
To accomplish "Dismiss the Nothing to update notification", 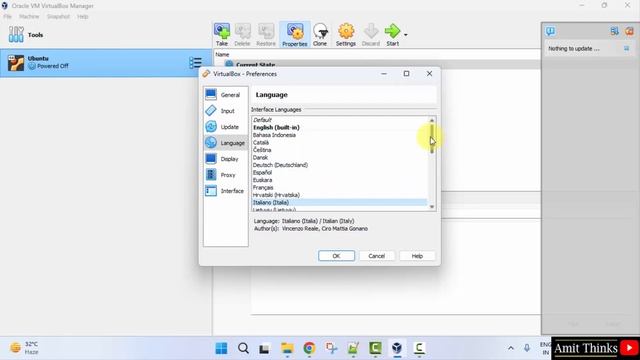I will 626,49.
